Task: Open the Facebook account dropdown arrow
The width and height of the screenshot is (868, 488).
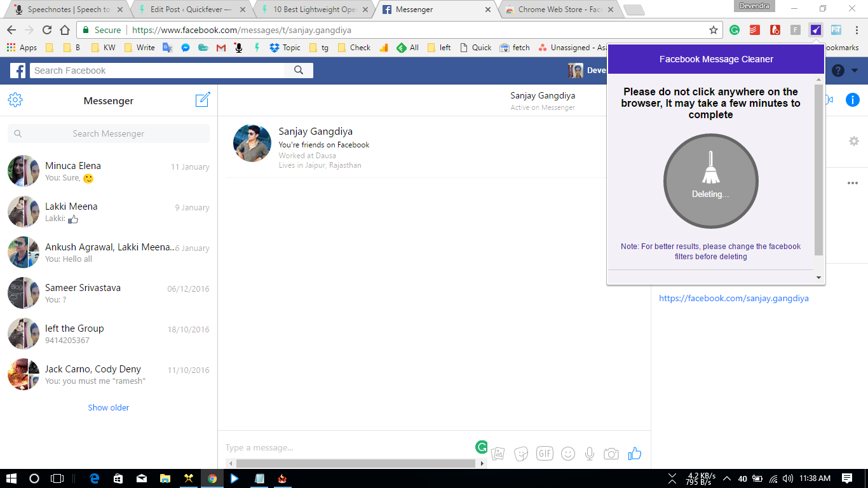Action: click(855, 71)
